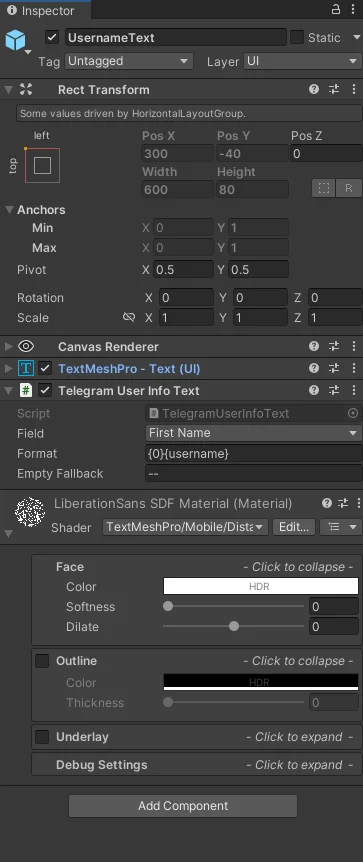363x862 pixels.
Task: Collapse the Rect Transform component
Action: [x=8, y=89]
